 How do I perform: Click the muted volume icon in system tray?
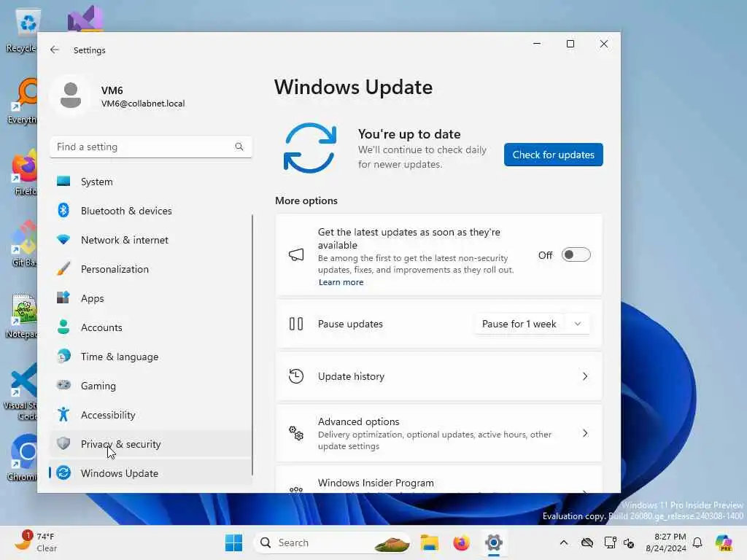click(x=629, y=542)
